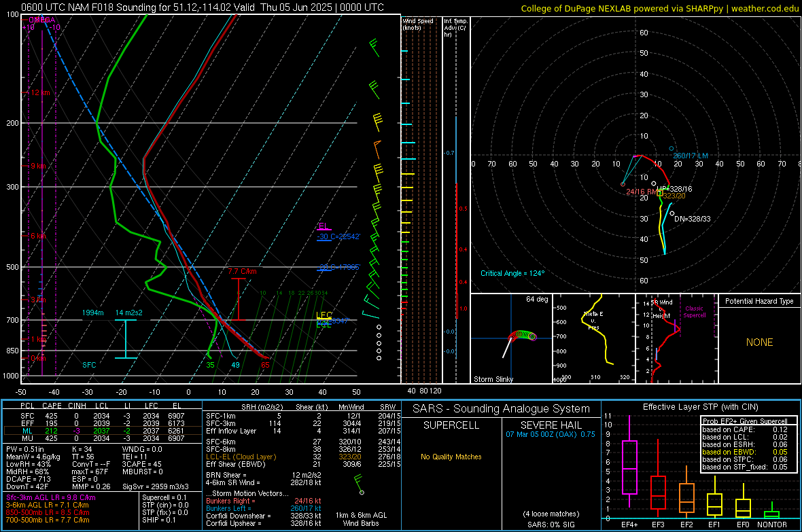Click the MMP = 0.26 value
Viewport: 802px width, 532px height.
coord(91,486)
